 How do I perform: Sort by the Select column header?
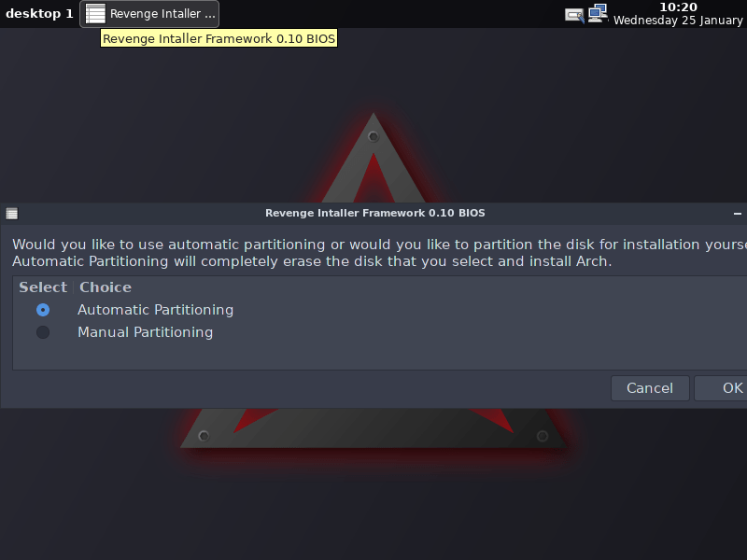(x=43, y=287)
